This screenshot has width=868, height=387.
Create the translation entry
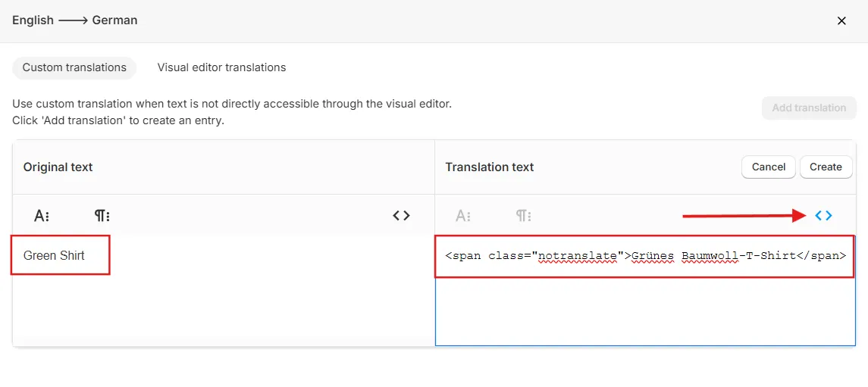pyautogui.click(x=826, y=167)
